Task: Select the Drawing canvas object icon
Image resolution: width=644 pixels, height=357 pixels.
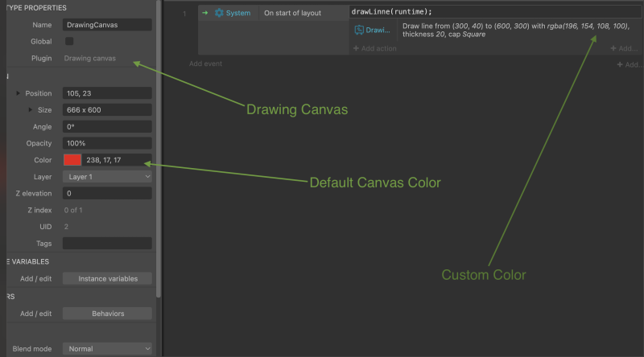Action: 359,30
